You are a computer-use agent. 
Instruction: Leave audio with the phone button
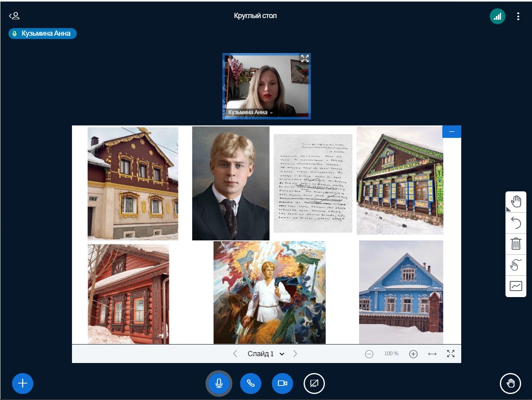[x=251, y=384]
